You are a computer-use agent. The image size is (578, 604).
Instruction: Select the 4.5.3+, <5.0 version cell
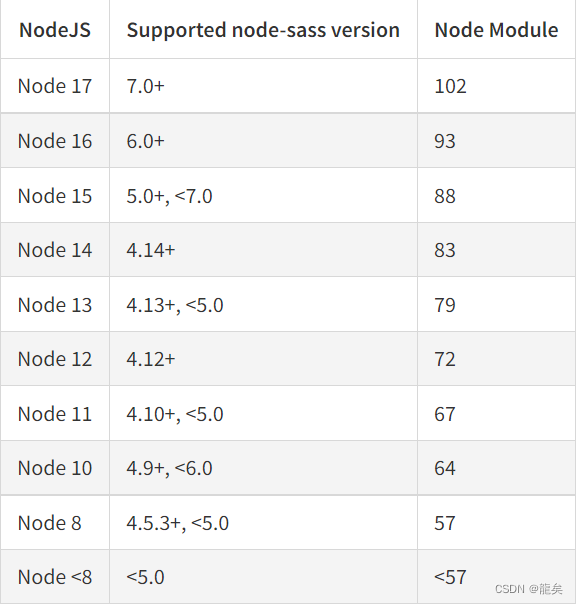(178, 523)
